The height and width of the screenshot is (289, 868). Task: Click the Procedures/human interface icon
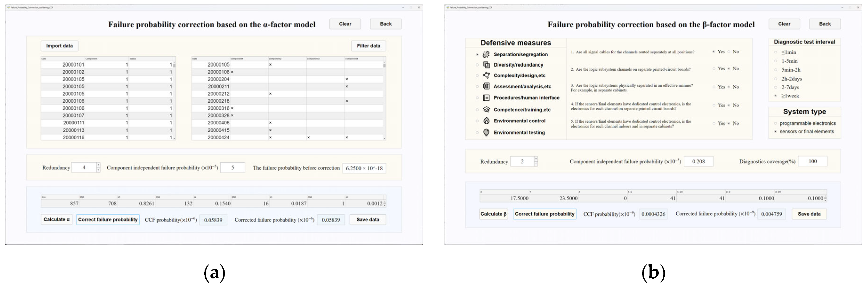point(486,98)
